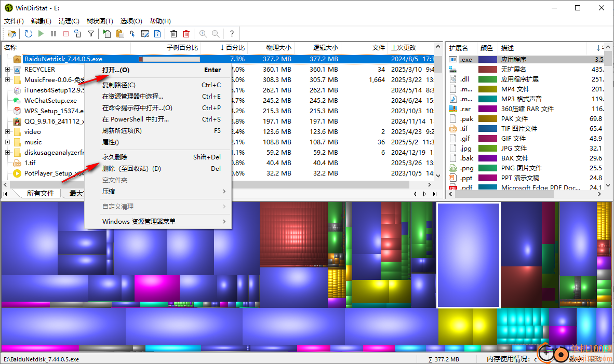Choose 打开...(O) in context menu
The width and height of the screenshot is (614, 364).
coord(158,70)
